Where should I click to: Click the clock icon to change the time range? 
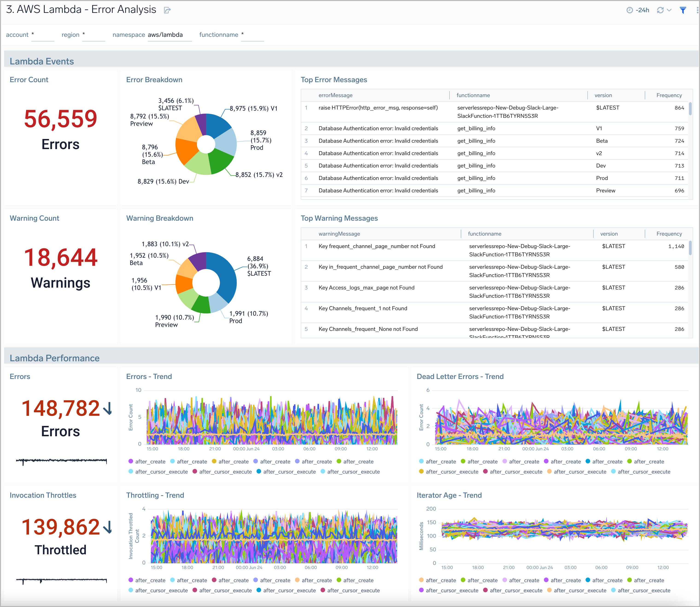630,10
